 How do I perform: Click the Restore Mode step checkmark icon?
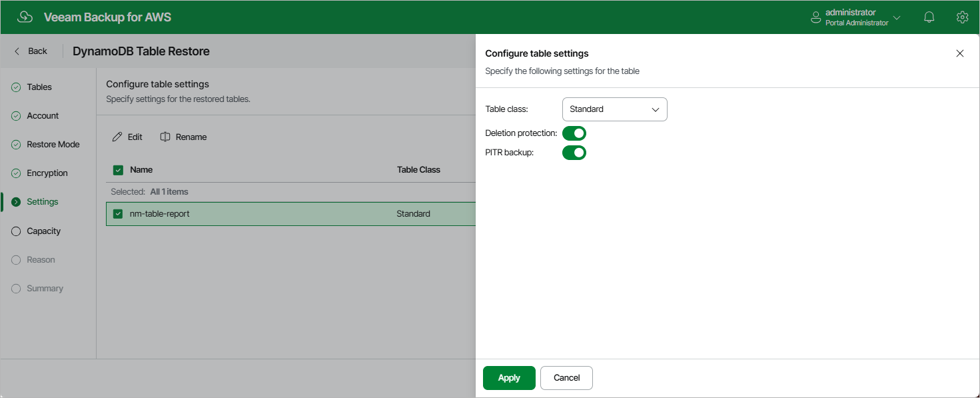pos(16,145)
